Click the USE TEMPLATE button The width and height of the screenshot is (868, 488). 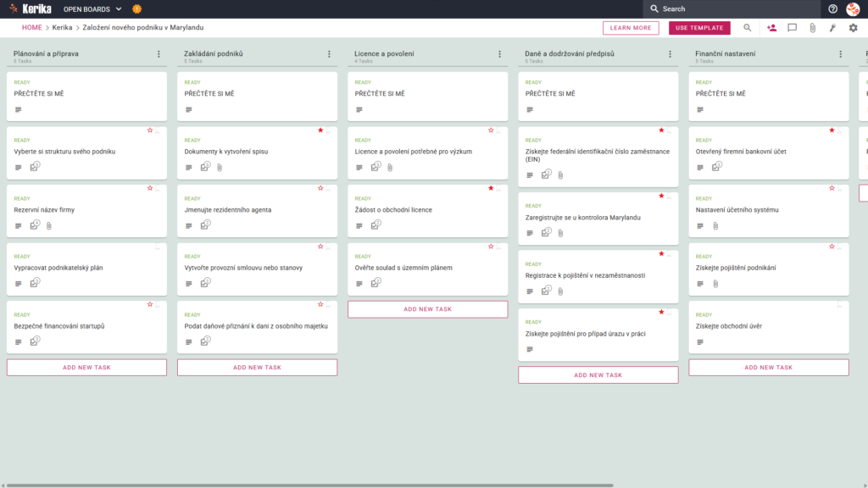click(x=699, y=28)
